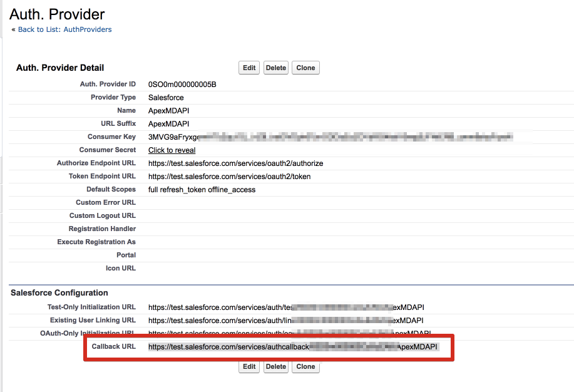
Task: Click the Test-Only Initialization URL label
Action: point(91,307)
